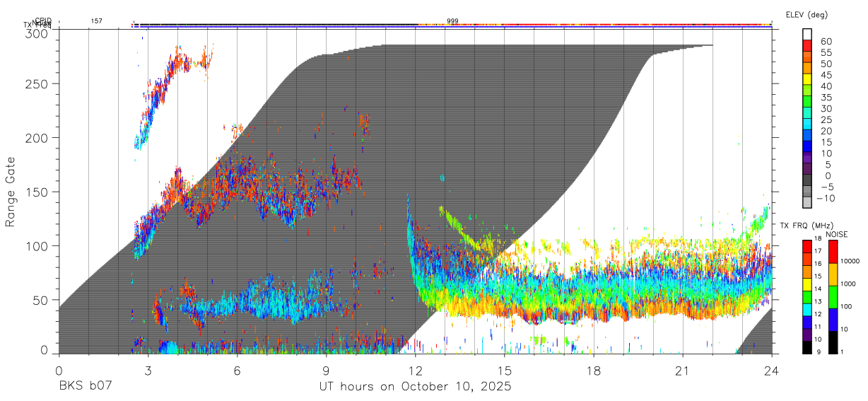This screenshot has height=401, width=868.
Task: Select the yellow 14–15 MHz TX FRQ swatch
Action: [x=807, y=284]
